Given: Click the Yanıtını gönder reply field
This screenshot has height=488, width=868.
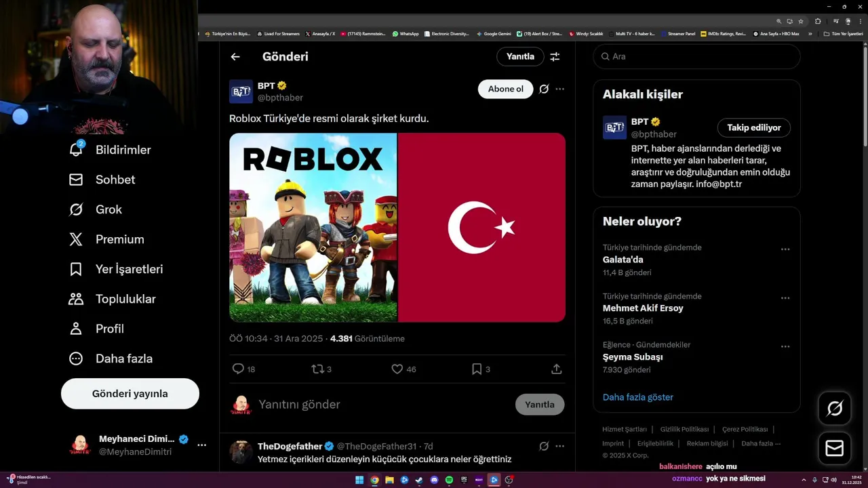Looking at the screenshot, I should pos(383,405).
